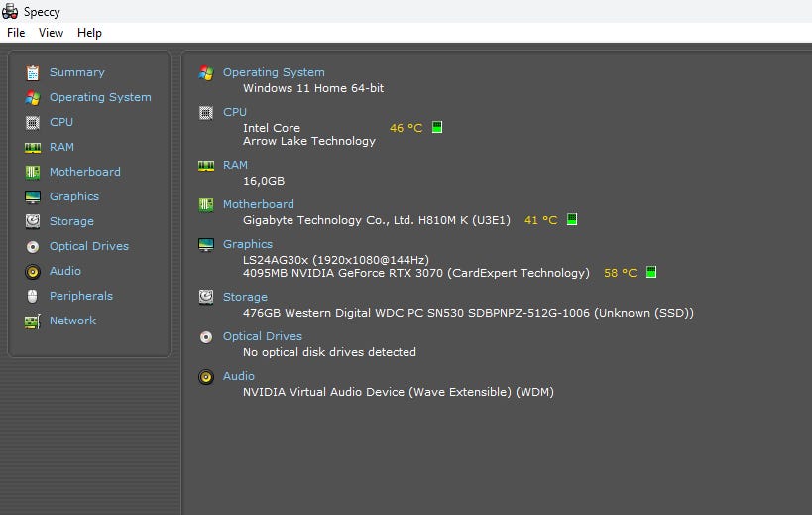The height and width of the screenshot is (515, 812).
Task: Click the Graphics monitor icon in sidebar
Action: coord(33,196)
